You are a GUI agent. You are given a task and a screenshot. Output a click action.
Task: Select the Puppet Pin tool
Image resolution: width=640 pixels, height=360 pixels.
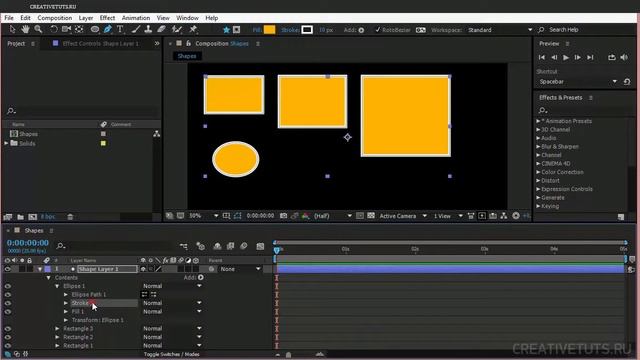coord(193,29)
